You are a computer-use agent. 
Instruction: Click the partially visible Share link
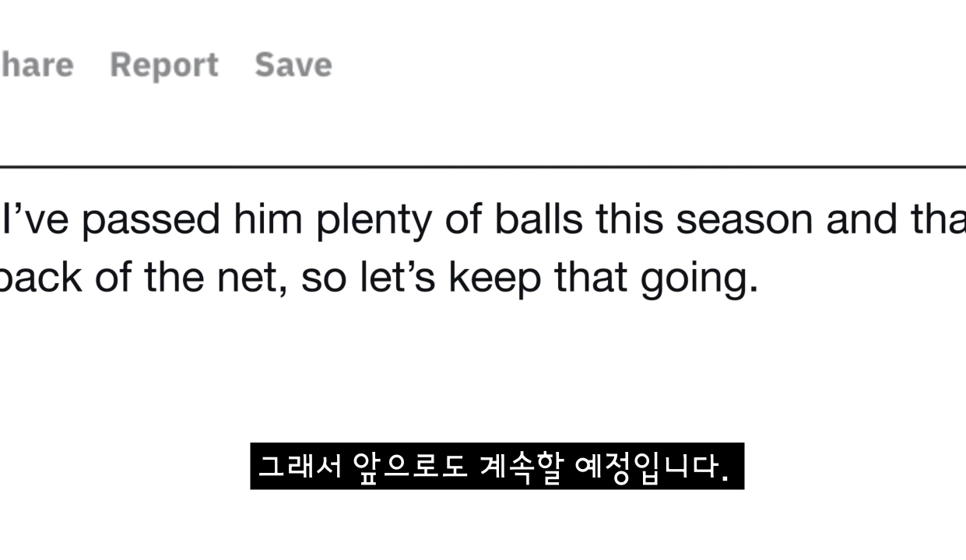coord(37,65)
